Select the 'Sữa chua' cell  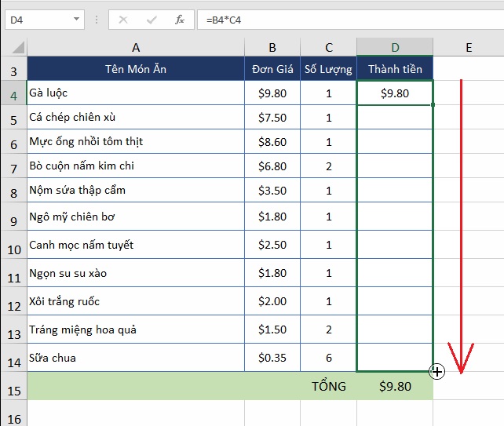[x=136, y=358]
